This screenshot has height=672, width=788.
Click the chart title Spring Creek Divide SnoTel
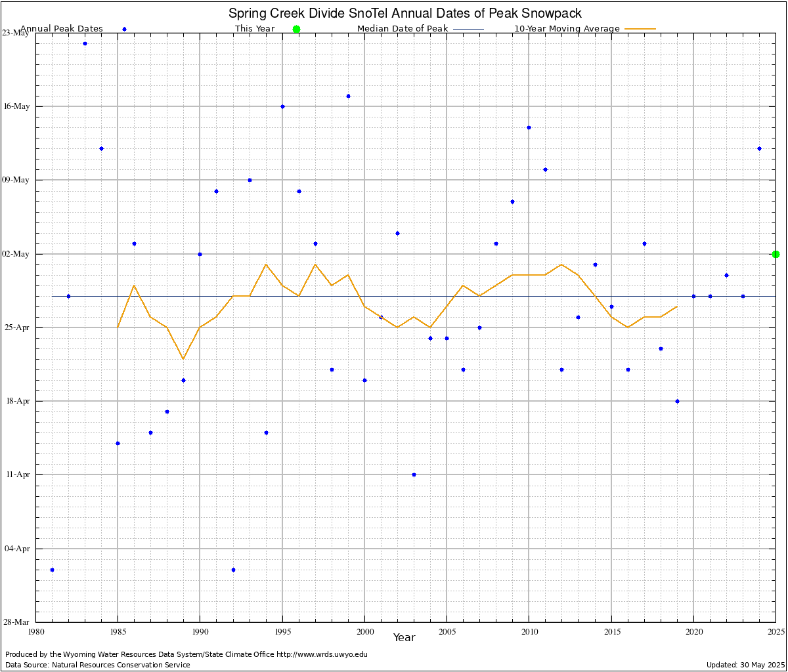click(x=405, y=13)
